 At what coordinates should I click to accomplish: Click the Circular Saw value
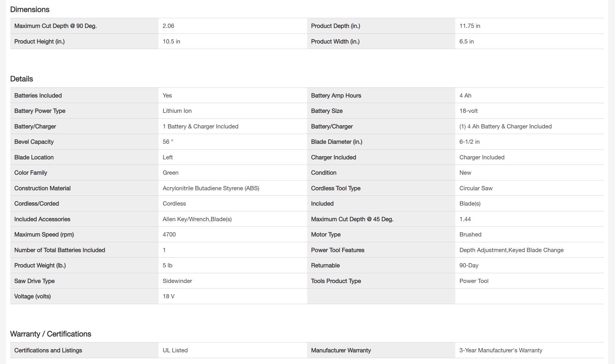tap(476, 188)
